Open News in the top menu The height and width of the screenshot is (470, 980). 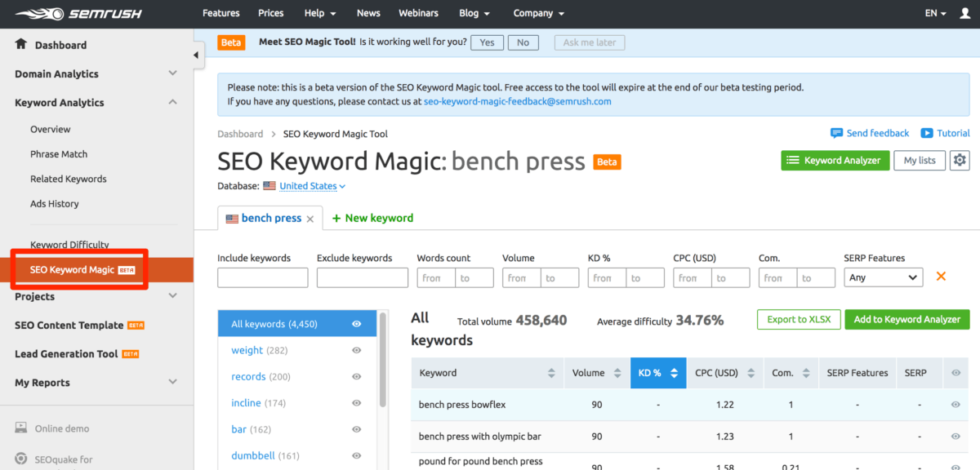(x=368, y=13)
